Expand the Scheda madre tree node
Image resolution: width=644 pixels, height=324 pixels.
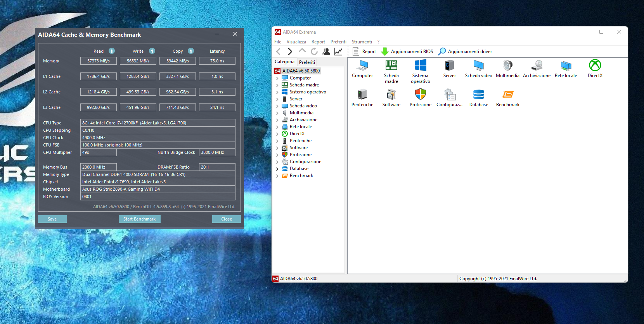[x=277, y=85]
